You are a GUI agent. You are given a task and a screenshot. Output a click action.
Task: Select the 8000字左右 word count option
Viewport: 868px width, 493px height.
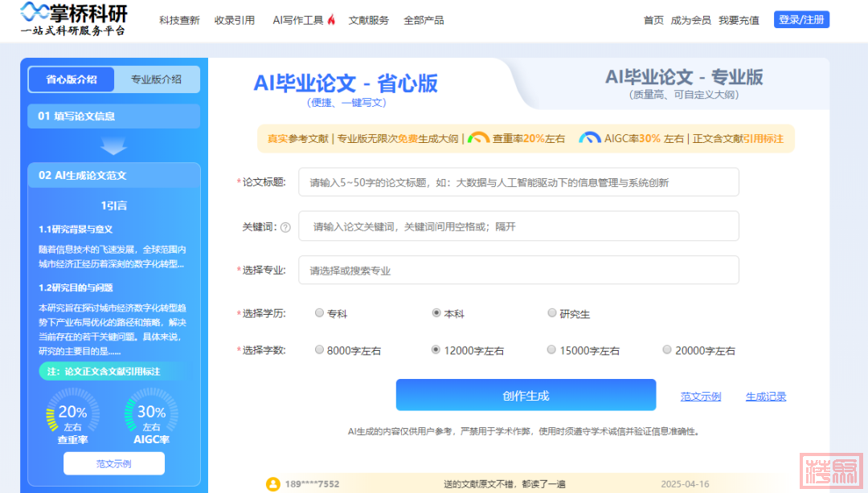[x=319, y=350]
